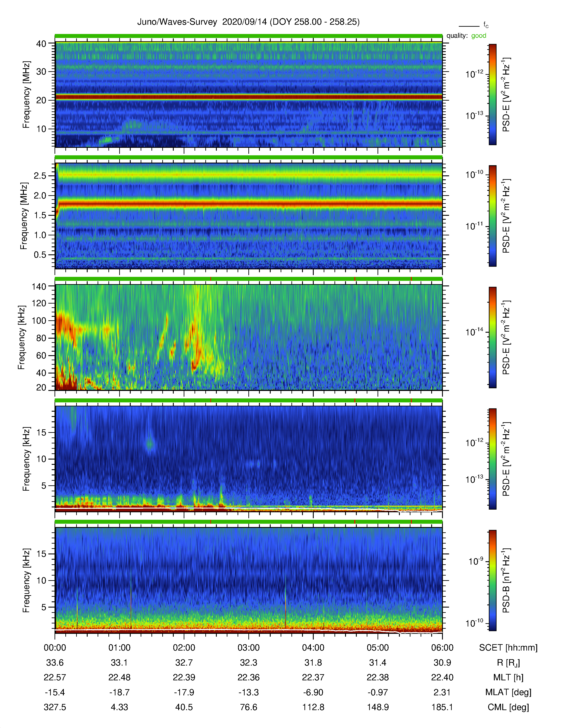Click the red 20 MHz interference band

248,97
